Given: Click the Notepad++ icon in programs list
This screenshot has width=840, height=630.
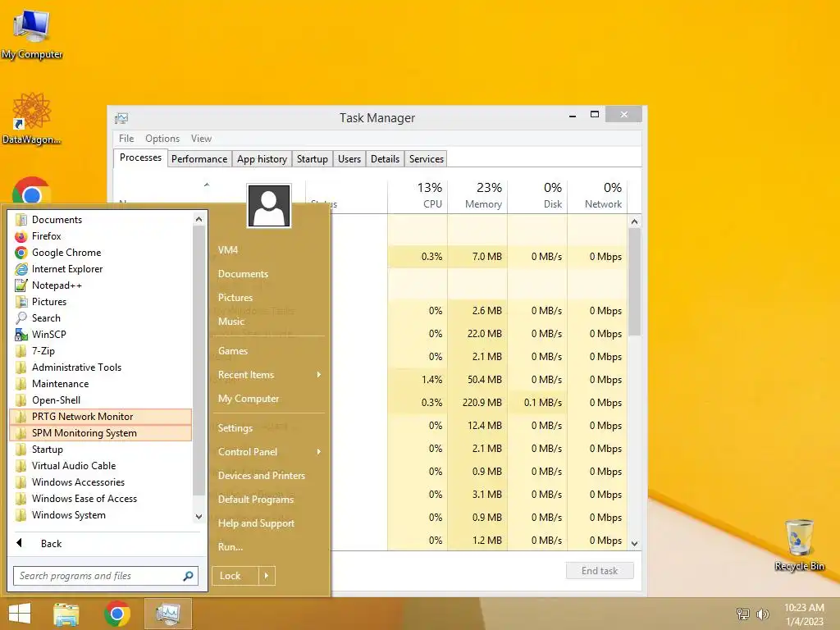Looking at the screenshot, I should coord(21,285).
